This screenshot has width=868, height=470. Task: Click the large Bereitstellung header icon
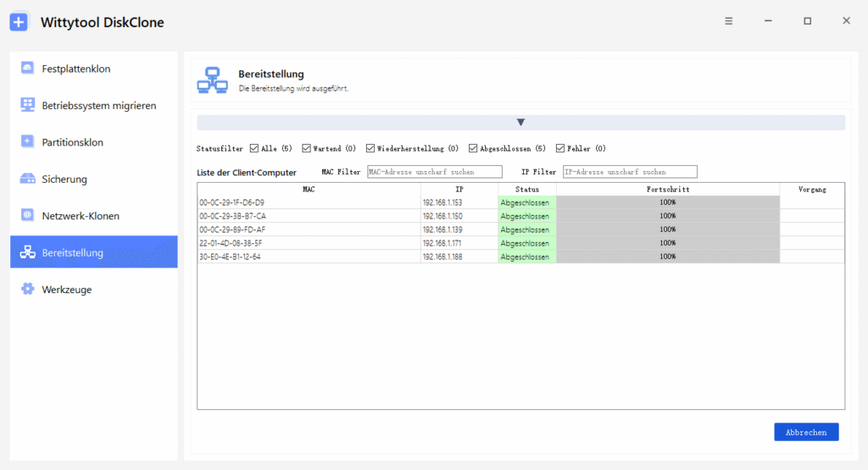click(x=213, y=80)
